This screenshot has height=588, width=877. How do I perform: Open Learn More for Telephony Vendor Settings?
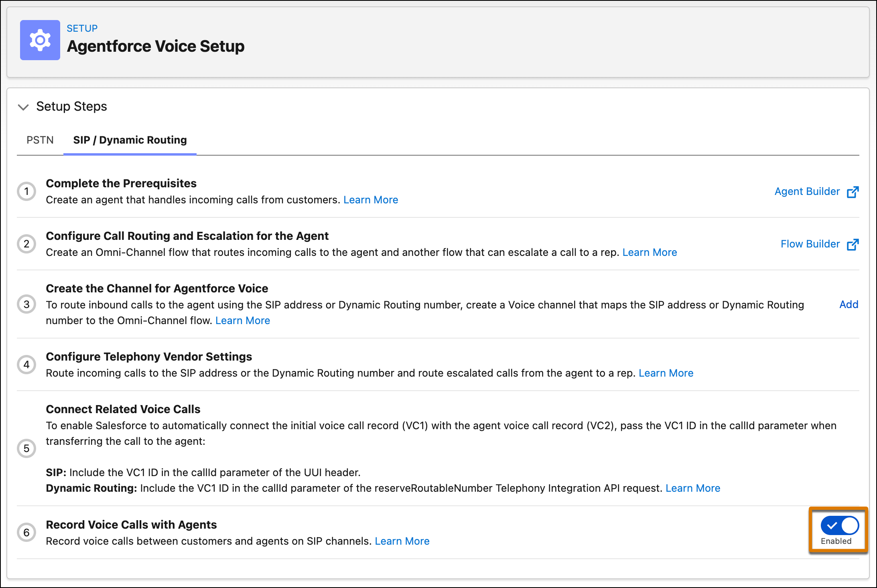click(x=666, y=373)
